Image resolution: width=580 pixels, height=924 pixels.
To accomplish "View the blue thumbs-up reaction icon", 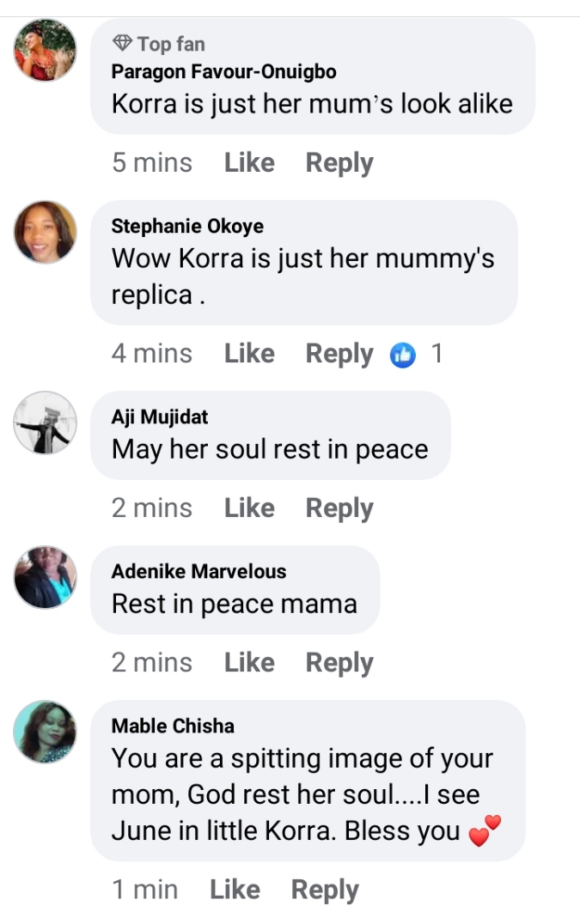I will [x=403, y=354].
